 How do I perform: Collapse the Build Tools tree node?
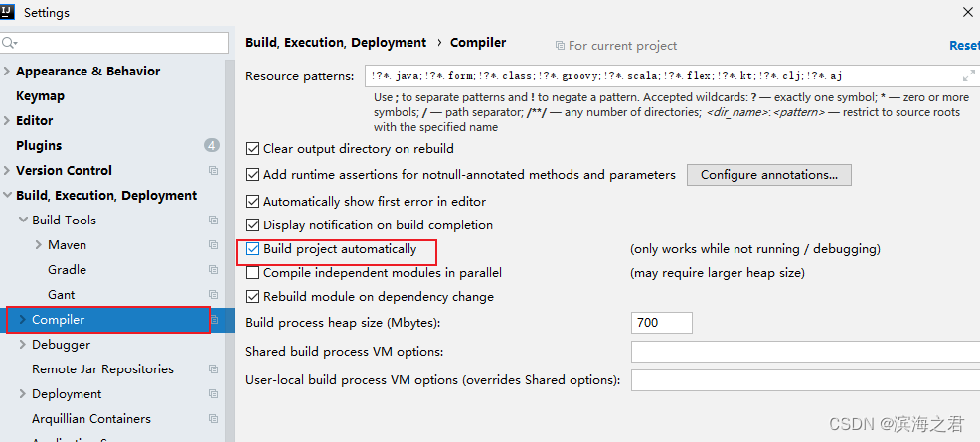23,220
